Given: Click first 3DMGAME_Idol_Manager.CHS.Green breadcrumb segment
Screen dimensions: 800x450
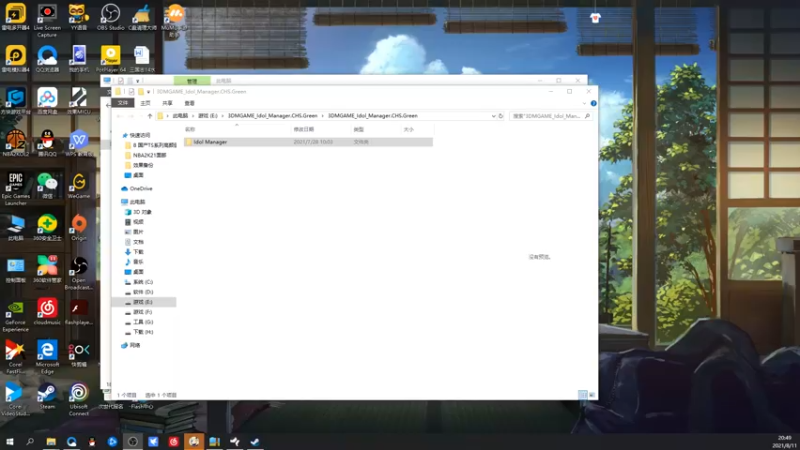Looking at the screenshot, I should [272, 116].
